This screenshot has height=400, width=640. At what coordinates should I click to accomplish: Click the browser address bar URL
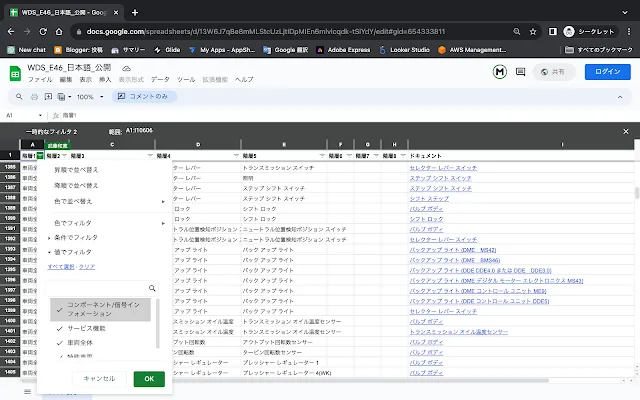[x=265, y=31]
